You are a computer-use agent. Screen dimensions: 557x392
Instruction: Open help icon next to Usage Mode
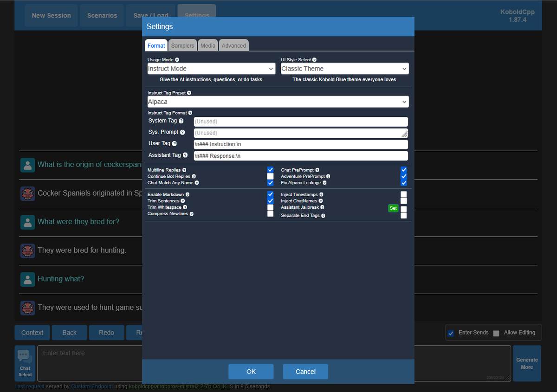[177, 60]
